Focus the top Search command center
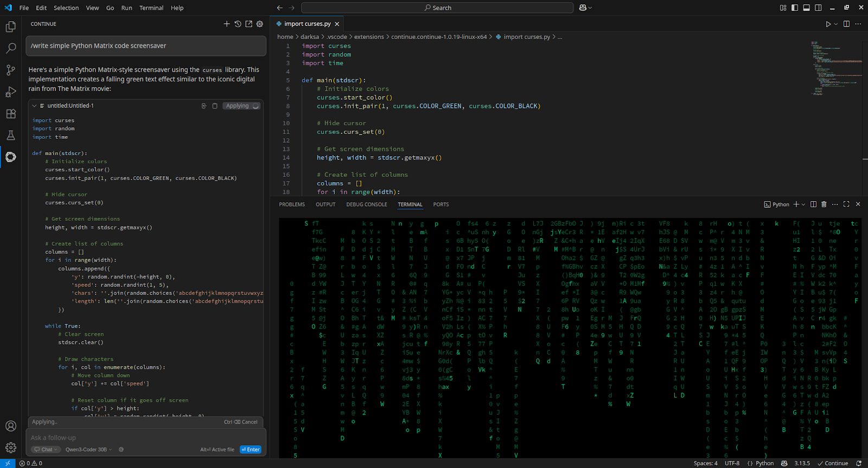 click(x=437, y=8)
